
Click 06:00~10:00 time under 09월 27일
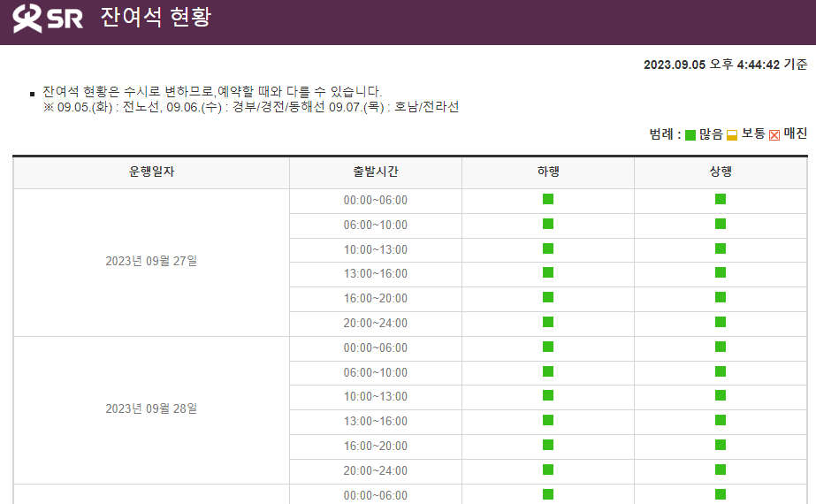click(375, 225)
